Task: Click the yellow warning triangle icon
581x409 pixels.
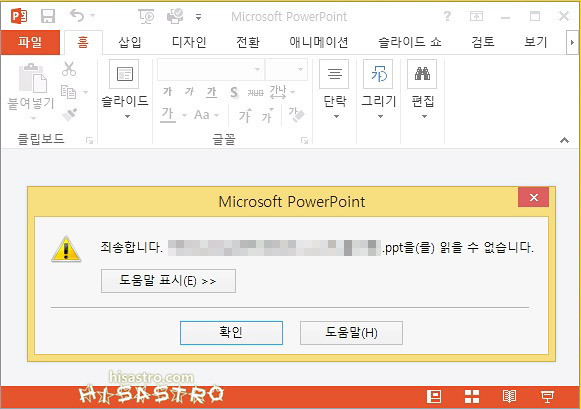Action: [x=66, y=249]
